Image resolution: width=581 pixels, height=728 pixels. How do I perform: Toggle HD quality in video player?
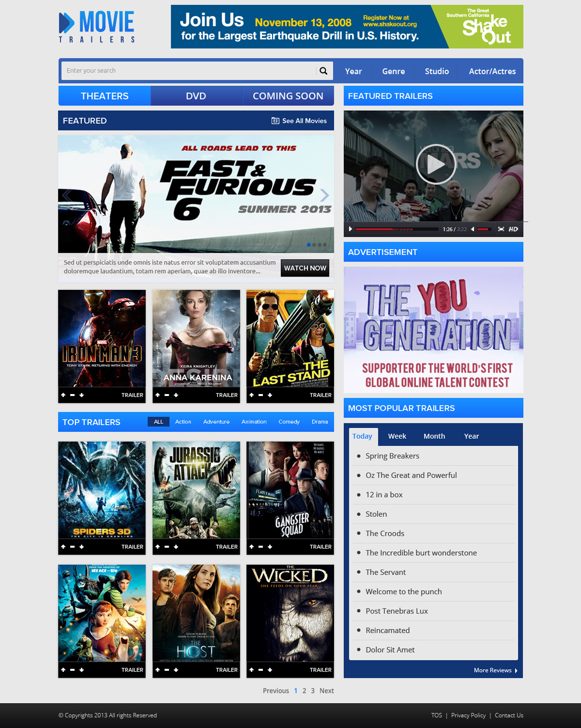[x=513, y=229]
